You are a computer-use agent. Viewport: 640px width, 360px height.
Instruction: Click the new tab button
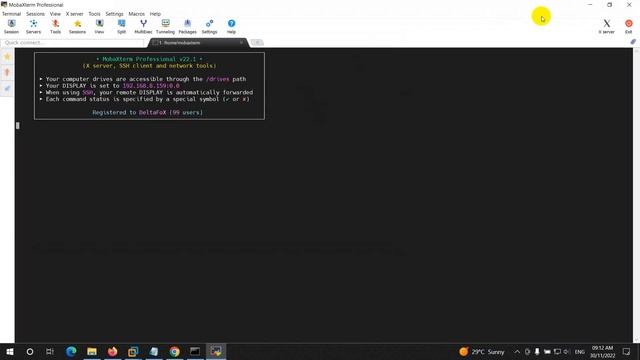pos(257,42)
